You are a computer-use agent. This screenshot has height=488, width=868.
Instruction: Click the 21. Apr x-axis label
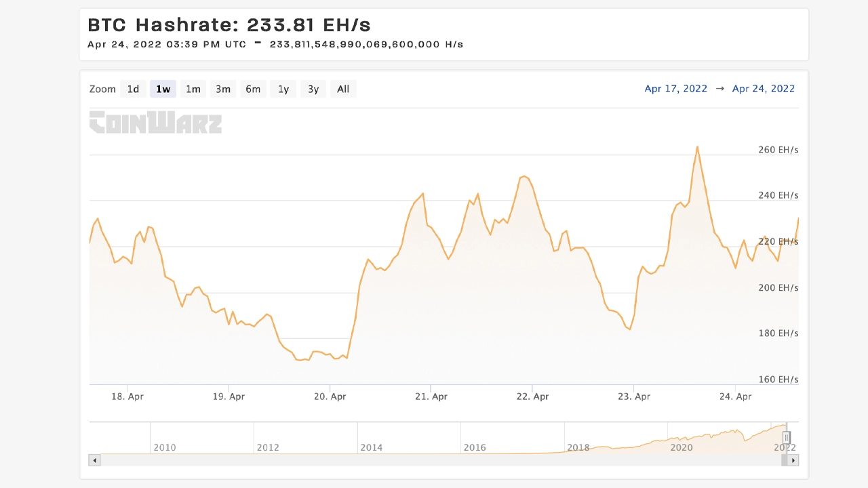coord(431,396)
